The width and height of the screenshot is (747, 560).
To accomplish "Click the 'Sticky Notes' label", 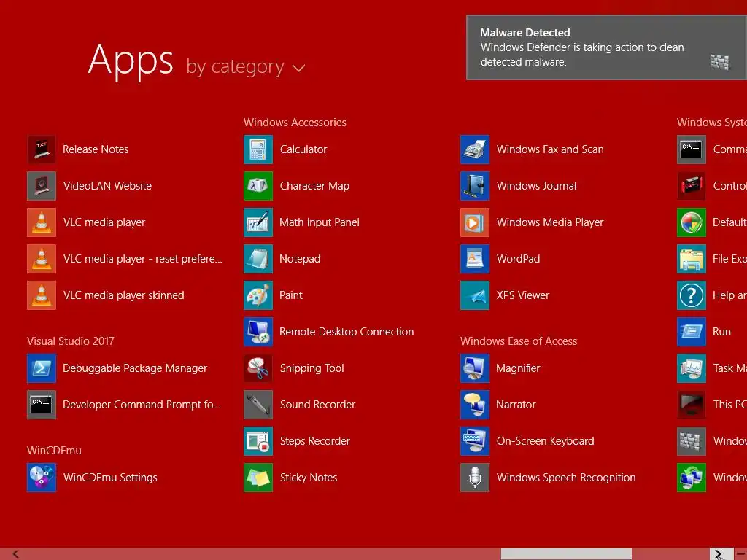I will 309,478.
